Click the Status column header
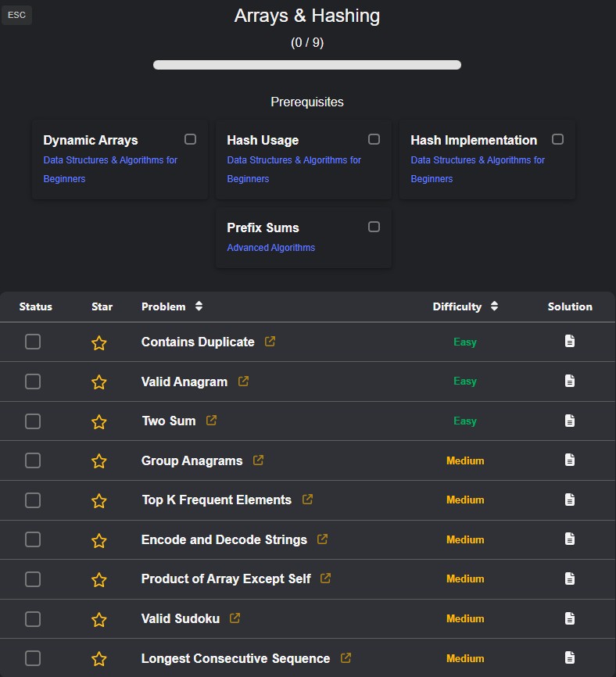 pyautogui.click(x=35, y=306)
